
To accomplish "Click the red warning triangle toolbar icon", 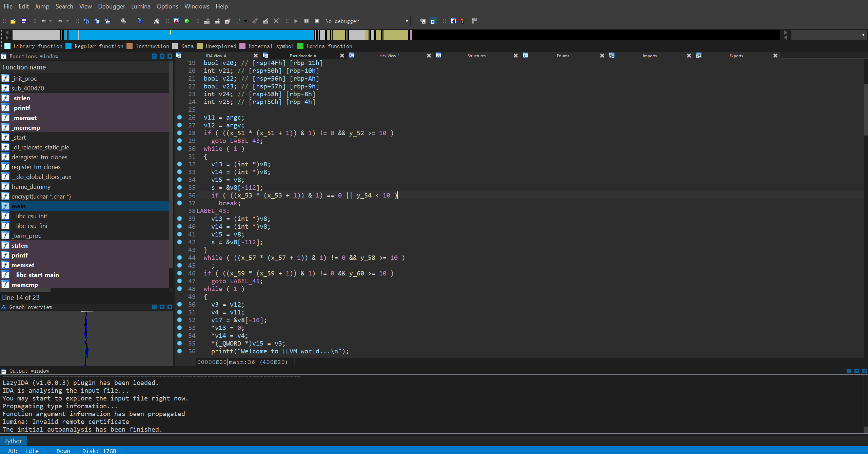I will (x=176, y=21).
